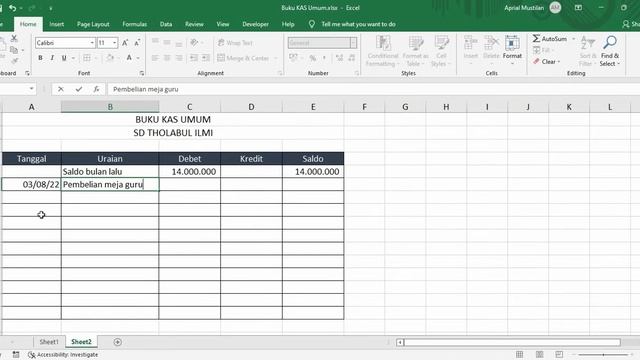Switch to Page Layout view icon

[x=539, y=354]
